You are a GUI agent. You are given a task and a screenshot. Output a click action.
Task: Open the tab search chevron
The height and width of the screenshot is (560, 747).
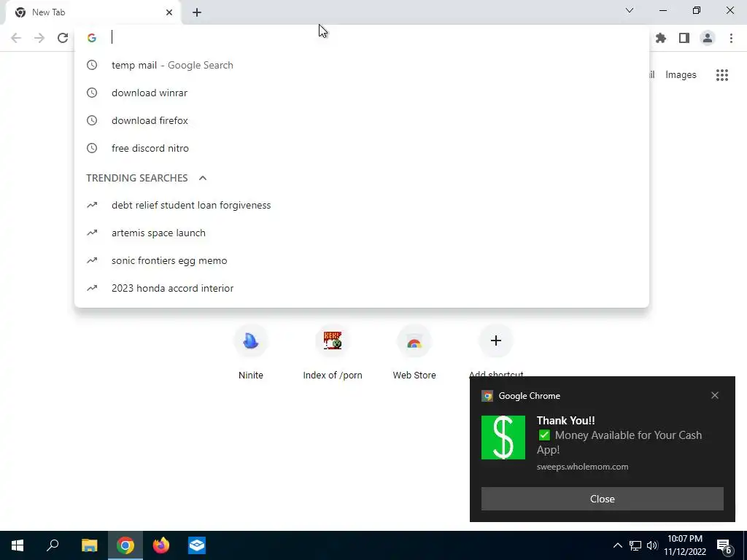pyautogui.click(x=630, y=10)
